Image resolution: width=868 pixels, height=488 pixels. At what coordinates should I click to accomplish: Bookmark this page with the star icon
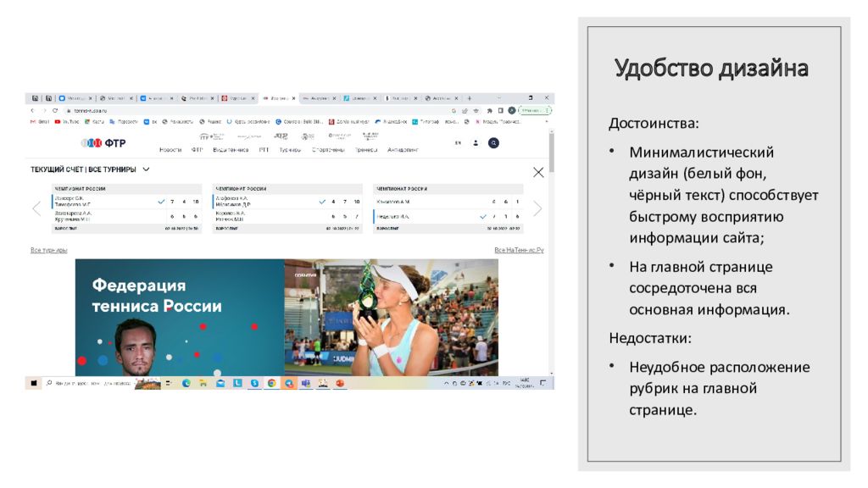click(476, 111)
